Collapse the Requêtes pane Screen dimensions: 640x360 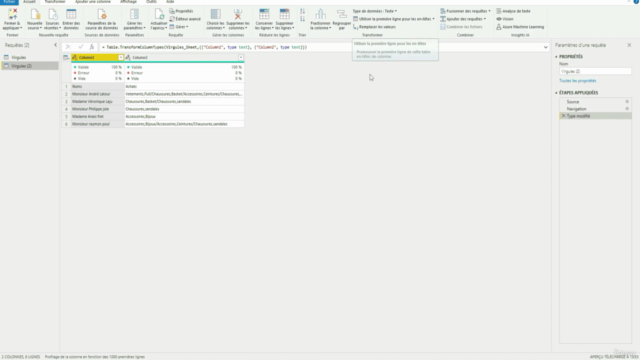click(x=56, y=45)
